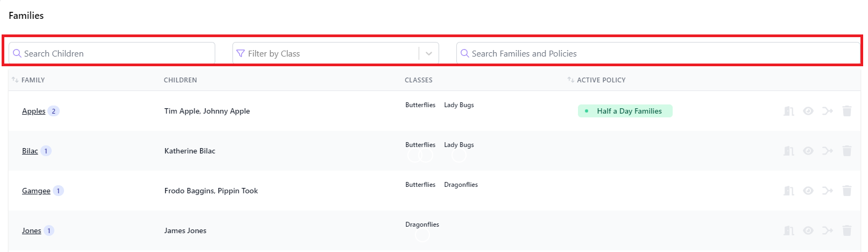Delete the Apples family with the trash icon
The image size is (868, 252).
click(847, 111)
